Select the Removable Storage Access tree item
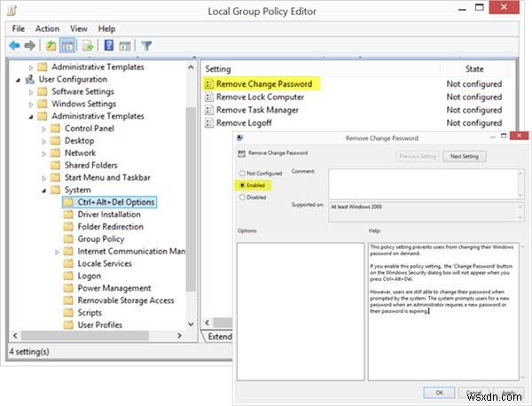 click(126, 301)
